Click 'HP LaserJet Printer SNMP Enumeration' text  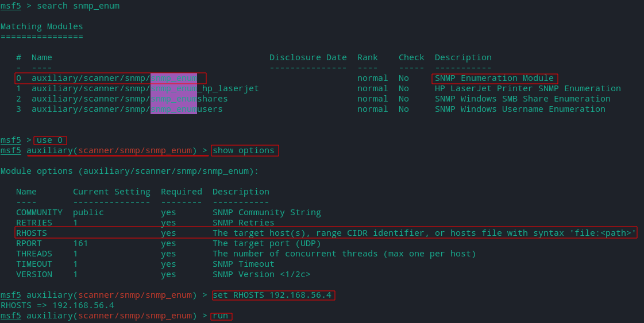point(528,89)
